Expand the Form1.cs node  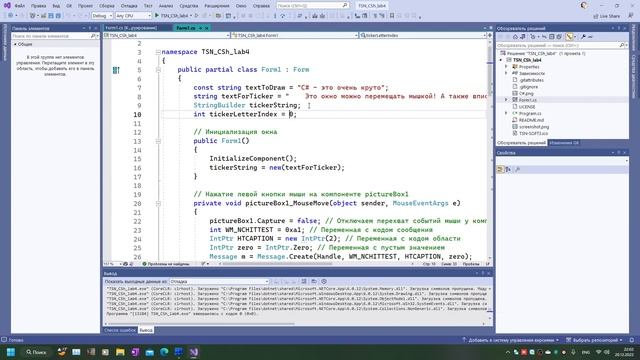507,100
